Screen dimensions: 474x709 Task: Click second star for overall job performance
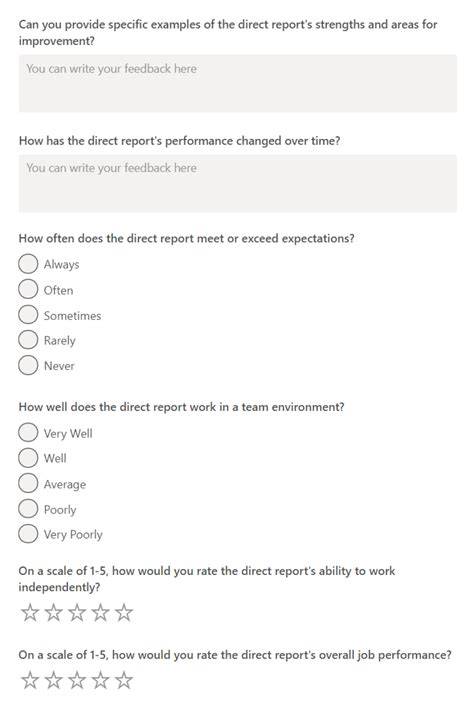[x=54, y=680]
